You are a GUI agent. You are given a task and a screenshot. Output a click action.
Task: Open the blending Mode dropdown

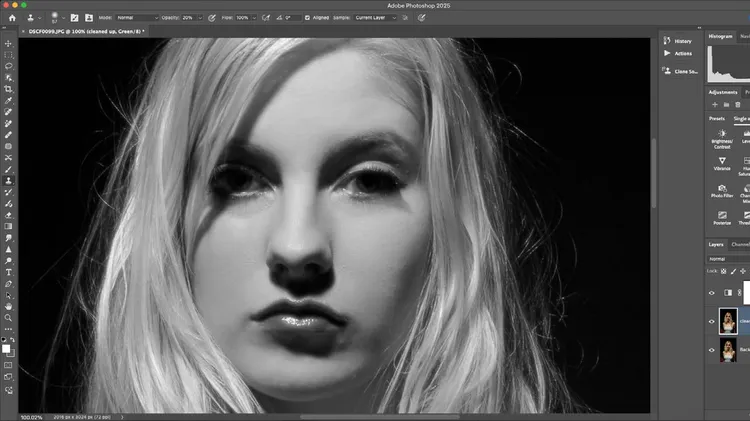[139, 18]
